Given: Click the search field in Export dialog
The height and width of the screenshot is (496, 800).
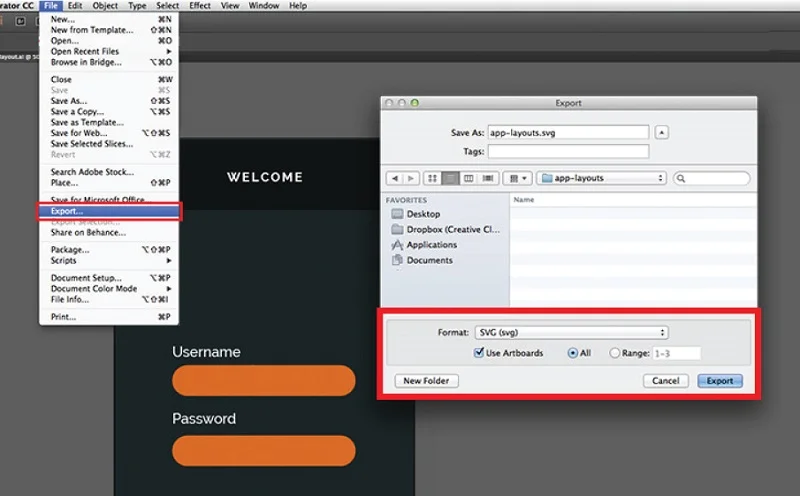Looking at the screenshot, I should [712, 178].
